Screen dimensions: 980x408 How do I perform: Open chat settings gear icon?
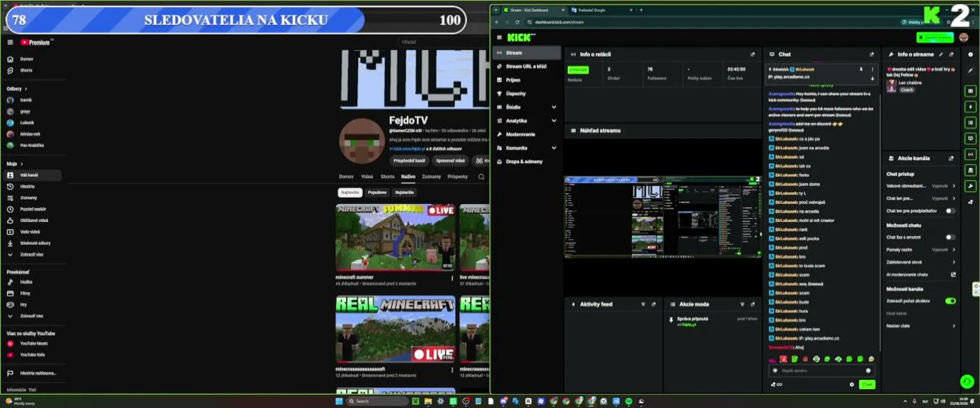click(x=851, y=384)
